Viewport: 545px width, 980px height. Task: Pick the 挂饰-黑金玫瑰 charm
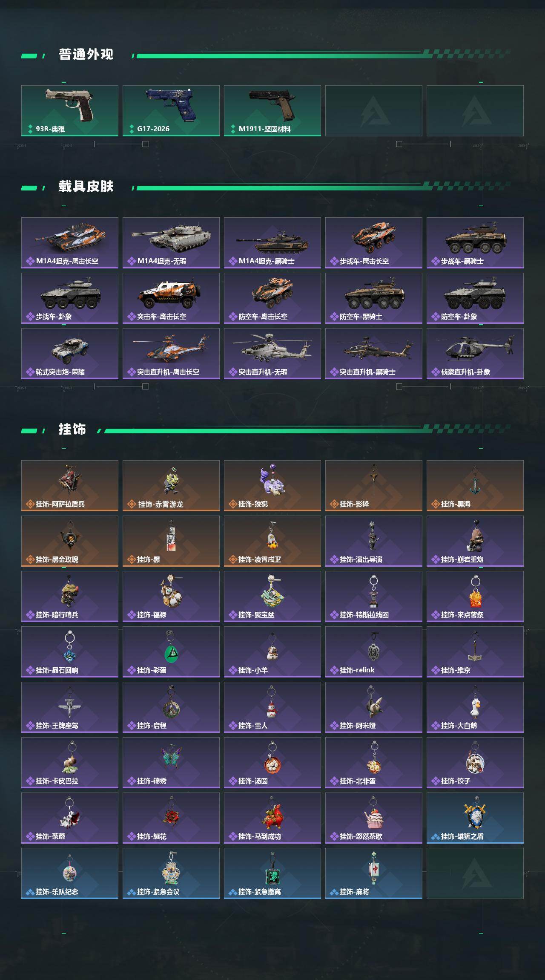(70, 541)
